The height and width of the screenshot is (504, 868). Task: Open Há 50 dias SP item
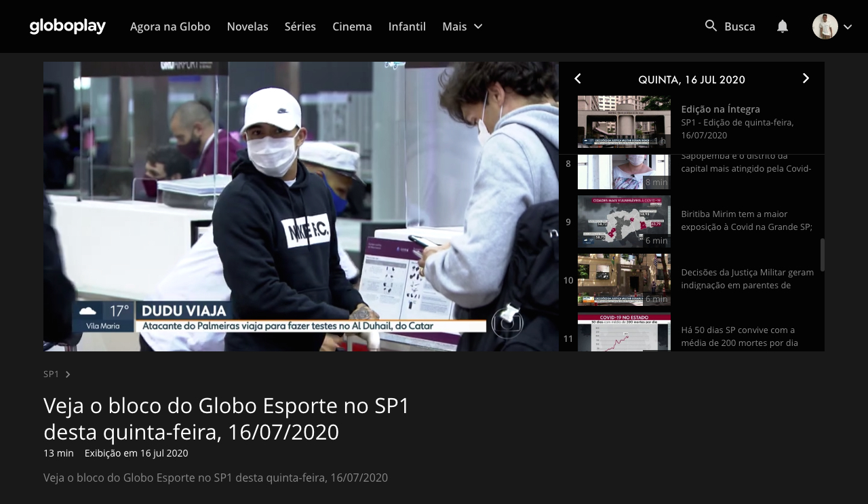(x=739, y=336)
